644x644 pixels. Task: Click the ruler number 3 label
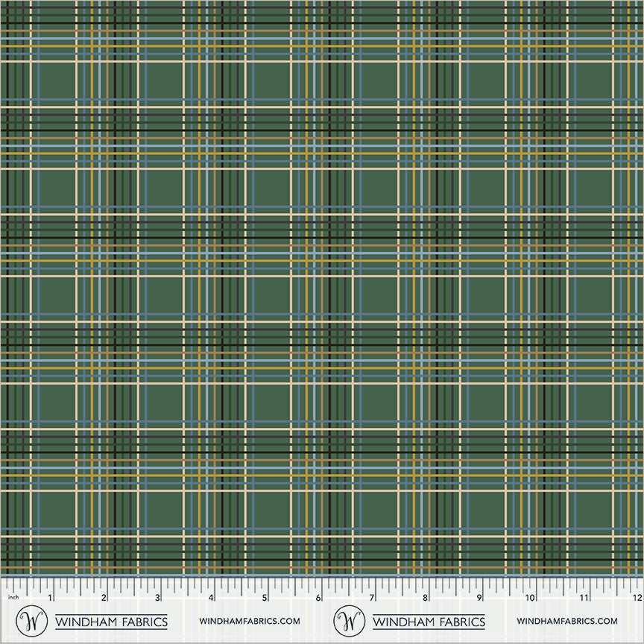tap(157, 598)
